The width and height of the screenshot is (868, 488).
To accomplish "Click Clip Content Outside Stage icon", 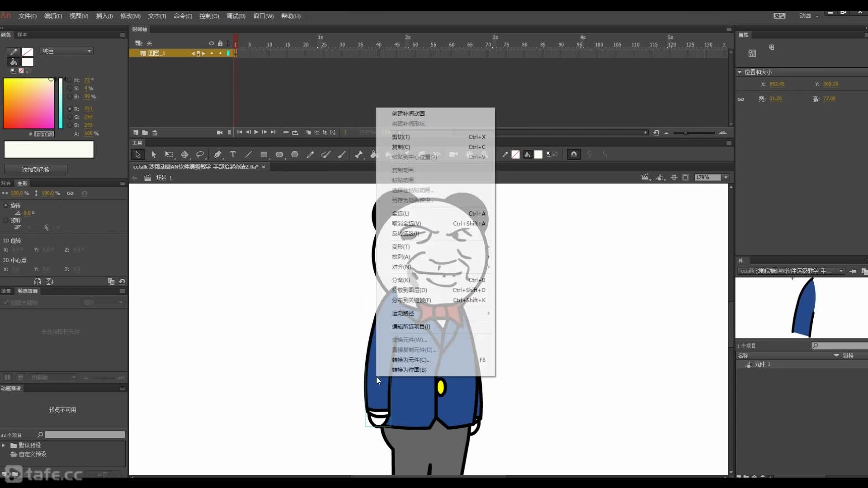I will click(x=685, y=178).
